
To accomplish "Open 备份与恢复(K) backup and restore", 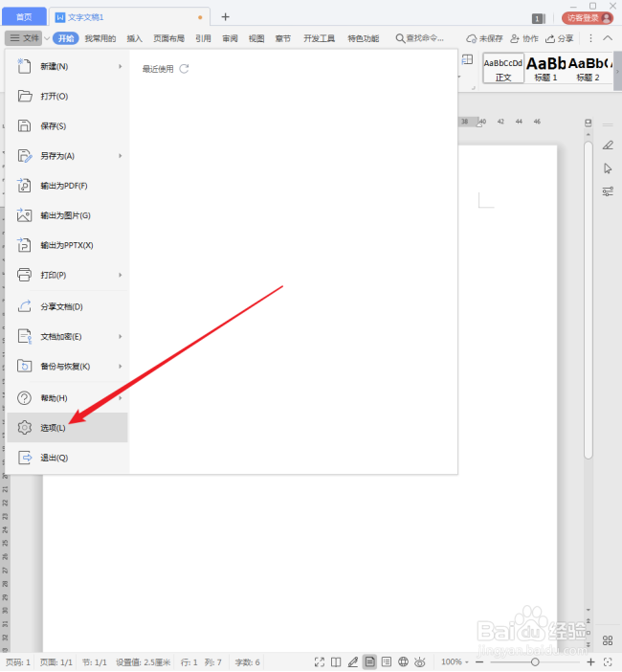I will pyautogui.click(x=67, y=367).
